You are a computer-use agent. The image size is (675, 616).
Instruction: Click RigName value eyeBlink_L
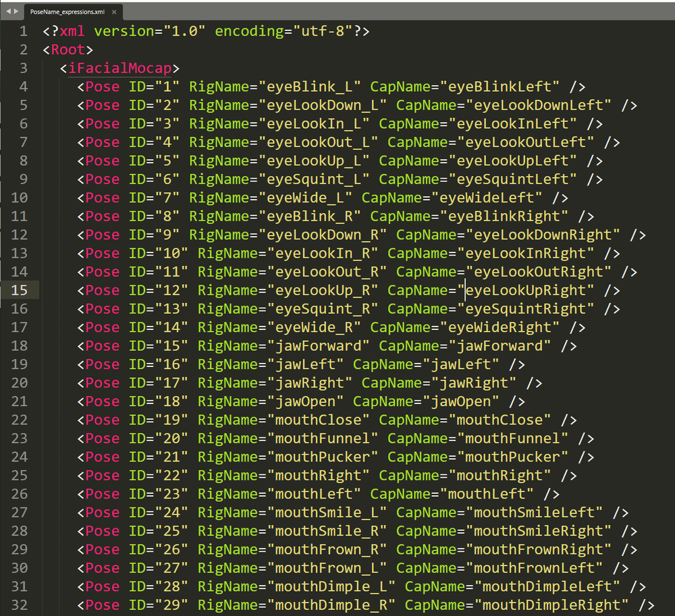[310, 87]
